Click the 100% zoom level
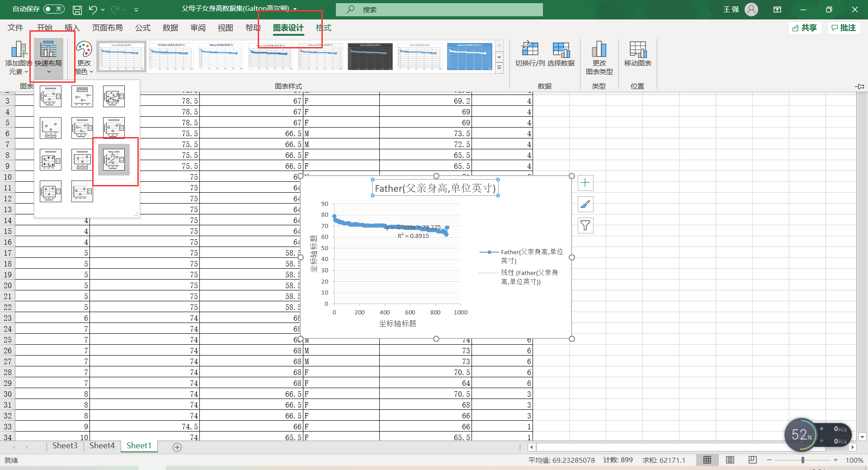868x470 pixels. pyautogui.click(x=854, y=460)
